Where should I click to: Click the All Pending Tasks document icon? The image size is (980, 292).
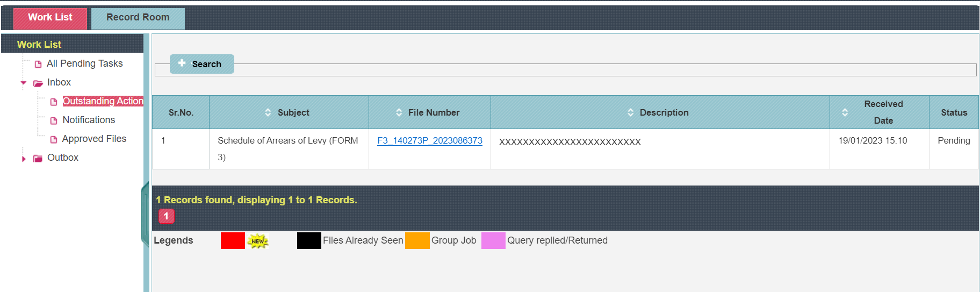pos(38,65)
